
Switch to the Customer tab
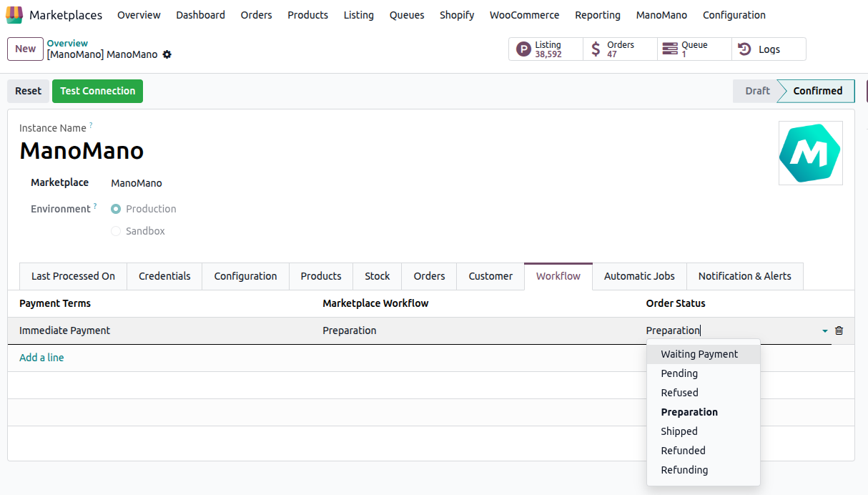click(490, 276)
